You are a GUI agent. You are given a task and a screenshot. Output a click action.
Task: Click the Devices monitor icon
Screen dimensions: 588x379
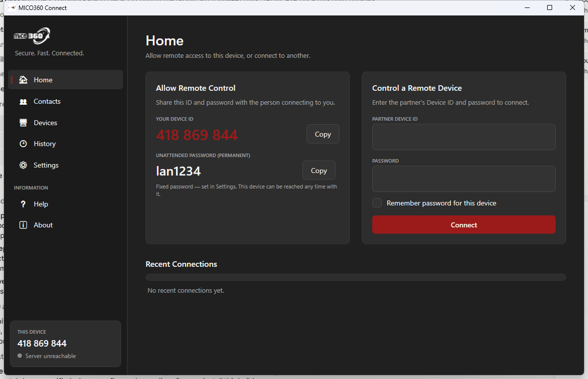point(23,123)
